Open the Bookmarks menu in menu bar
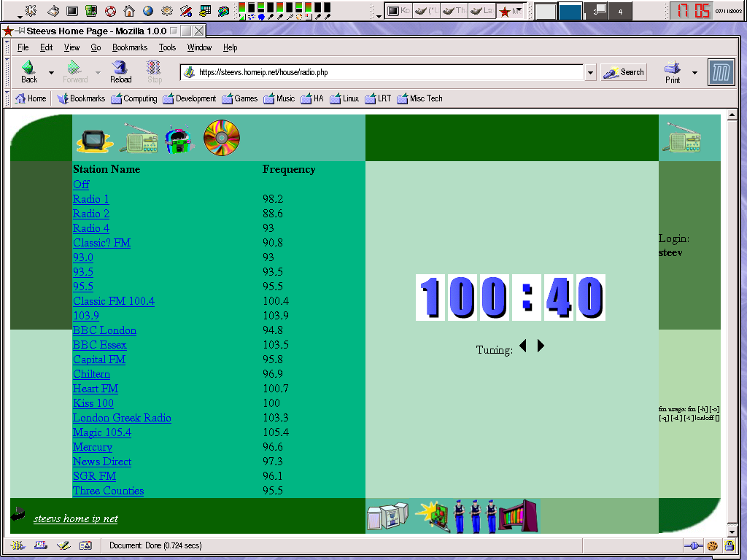This screenshot has height=560, width=747. pos(130,47)
